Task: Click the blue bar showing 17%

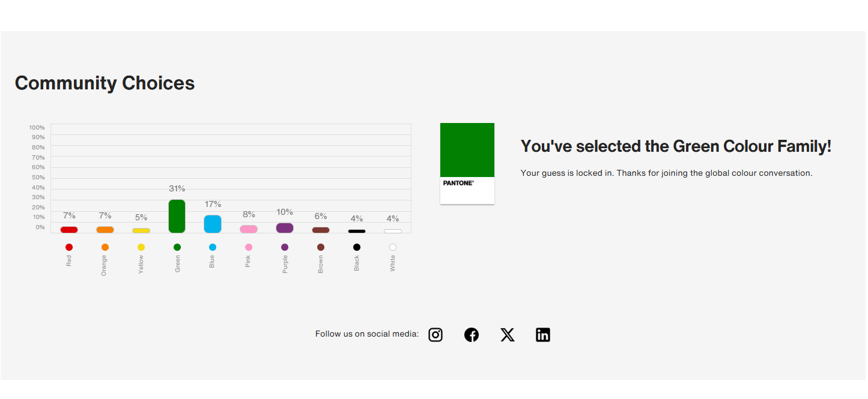Action: pos(213,224)
